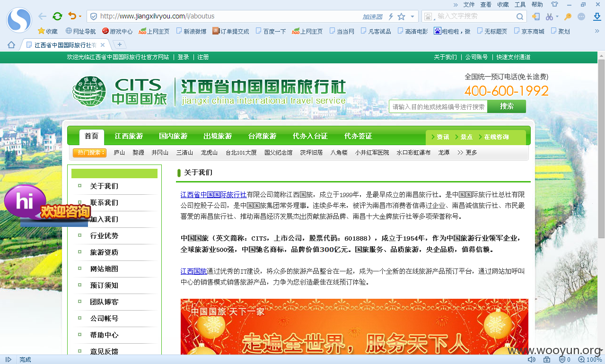
Task: Click the 快速支付通道 link
Action: click(513, 57)
